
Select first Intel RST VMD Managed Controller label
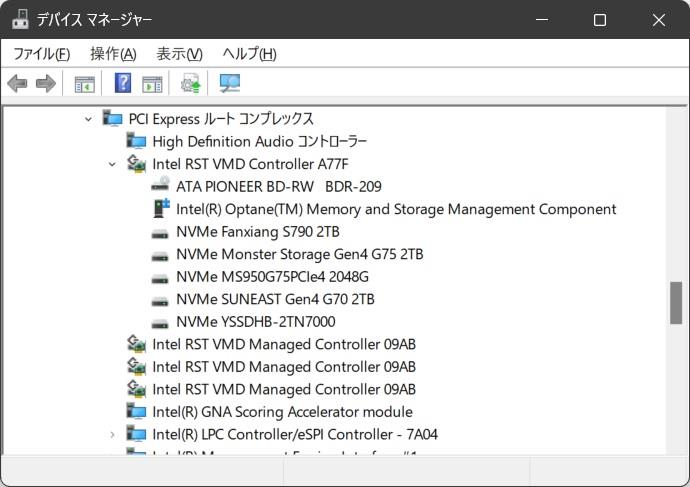[x=284, y=344]
